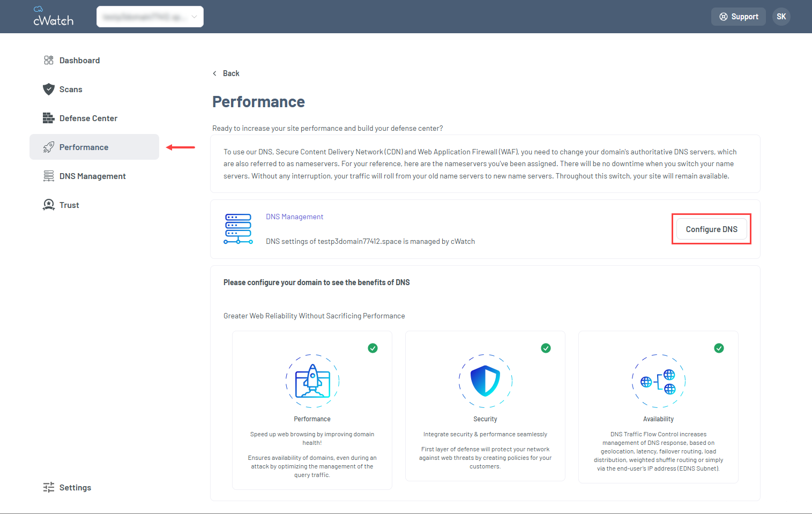Click the Dashboard grid icon

coord(49,60)
